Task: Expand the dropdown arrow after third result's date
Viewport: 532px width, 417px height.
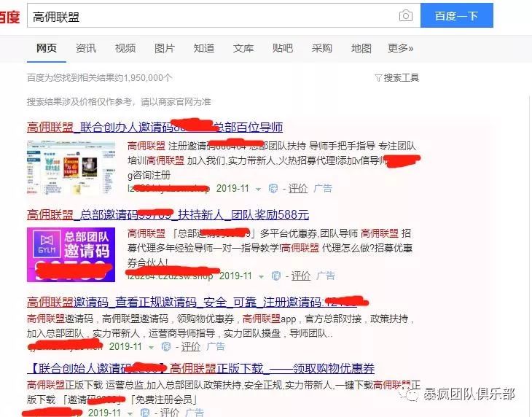Action: (x=152, y=348)
